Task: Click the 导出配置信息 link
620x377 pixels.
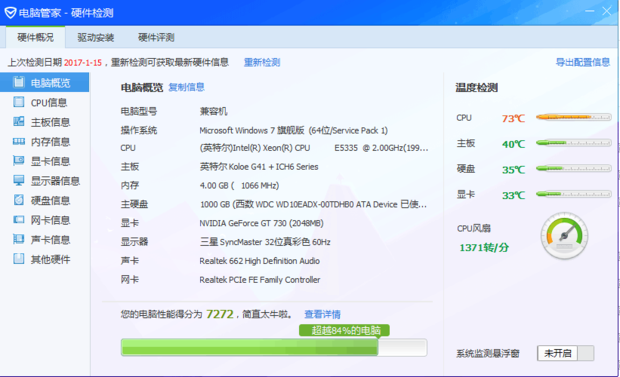Action: coord(583,62)
